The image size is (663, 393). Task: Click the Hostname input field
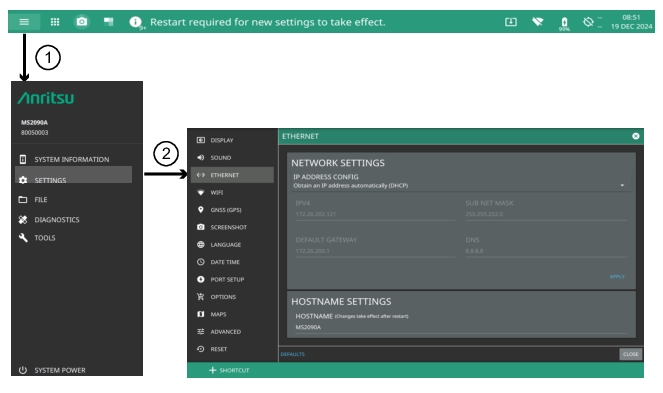(461, 327)
